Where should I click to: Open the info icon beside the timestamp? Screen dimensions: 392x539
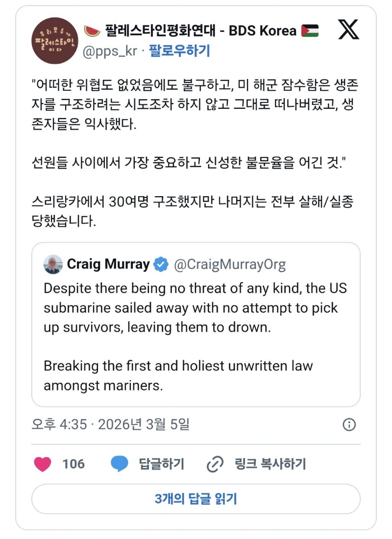coord(349,424)
